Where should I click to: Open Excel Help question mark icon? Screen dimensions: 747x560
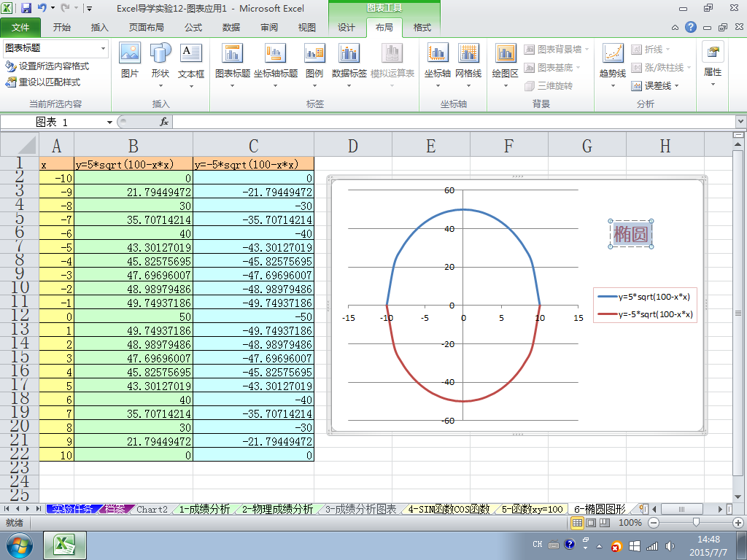coord(691,27)
